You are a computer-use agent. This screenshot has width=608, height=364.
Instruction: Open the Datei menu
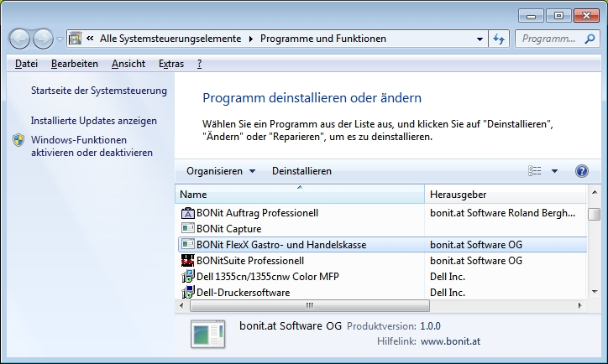click(26, 64)
